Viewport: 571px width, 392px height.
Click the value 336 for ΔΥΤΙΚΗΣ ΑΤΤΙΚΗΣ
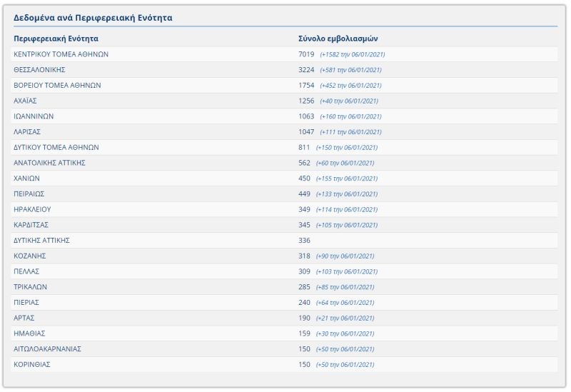coord(304,241)
